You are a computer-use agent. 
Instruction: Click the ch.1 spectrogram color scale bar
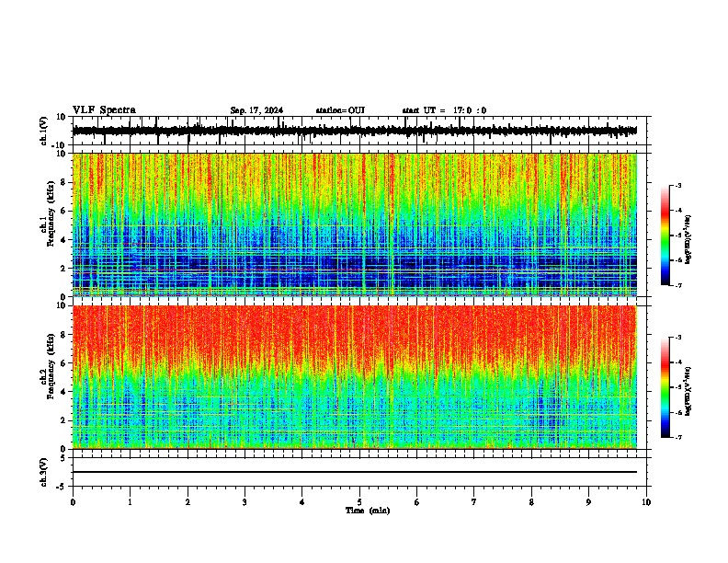[665, 236]
